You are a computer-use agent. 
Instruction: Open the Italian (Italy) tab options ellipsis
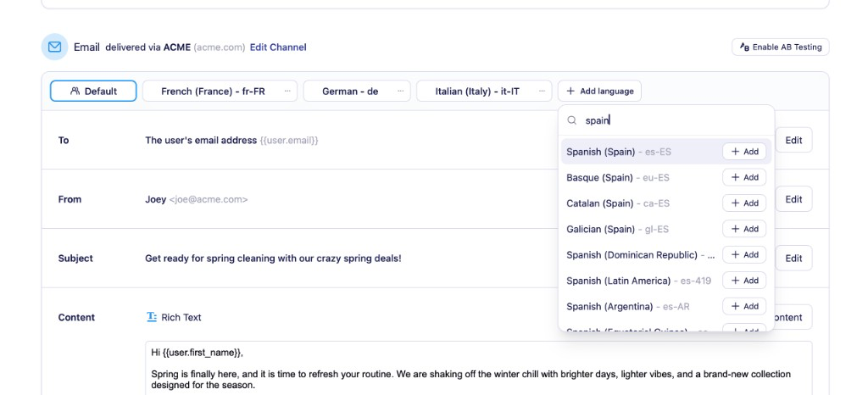(x=542, y=92)
